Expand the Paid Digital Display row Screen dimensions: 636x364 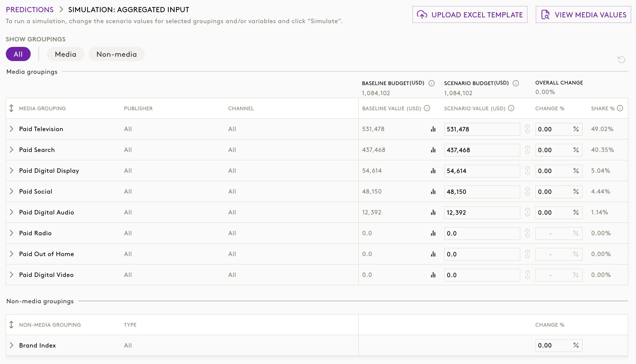point(12,171)
